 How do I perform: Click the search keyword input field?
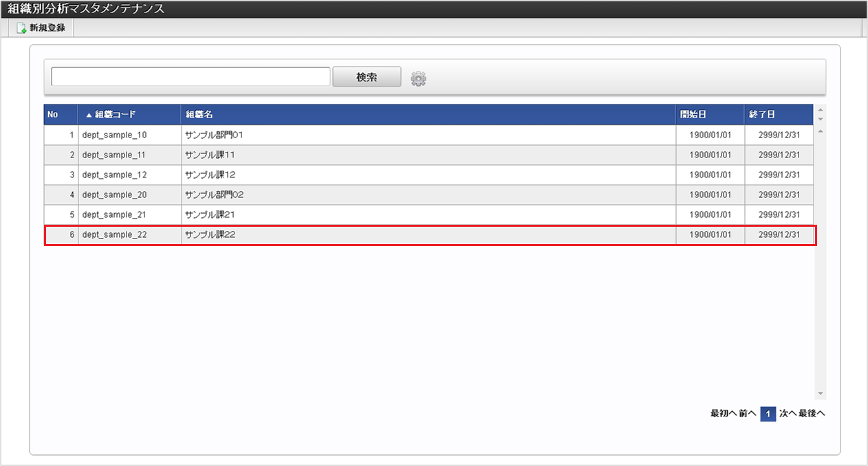(x=191, y=77)
